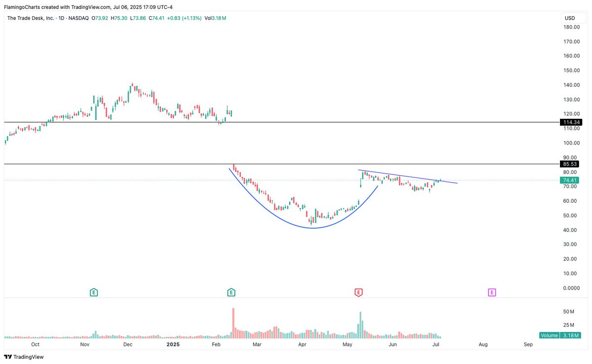
Task: Click the Volume 3.18M axis label
Action: coord(559,336)
